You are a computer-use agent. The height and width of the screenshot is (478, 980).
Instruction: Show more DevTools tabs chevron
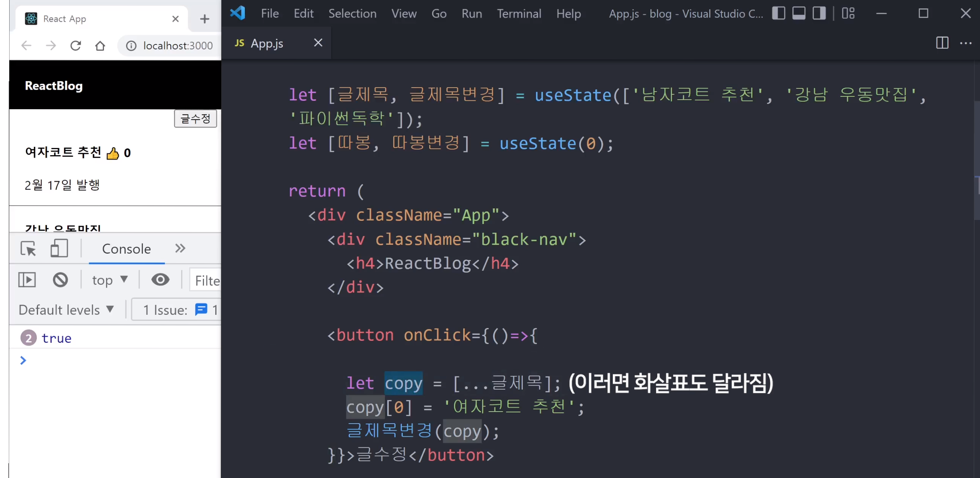click(180, 248)
